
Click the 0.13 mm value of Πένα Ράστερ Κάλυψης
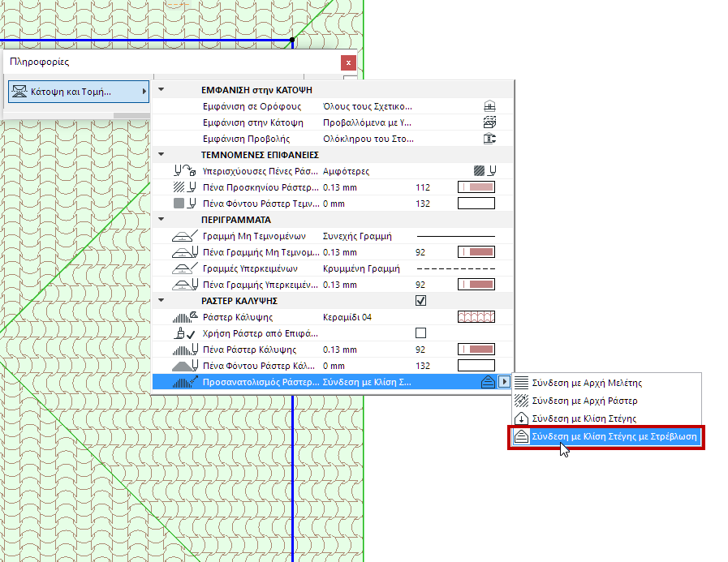(x=340, y=350)
